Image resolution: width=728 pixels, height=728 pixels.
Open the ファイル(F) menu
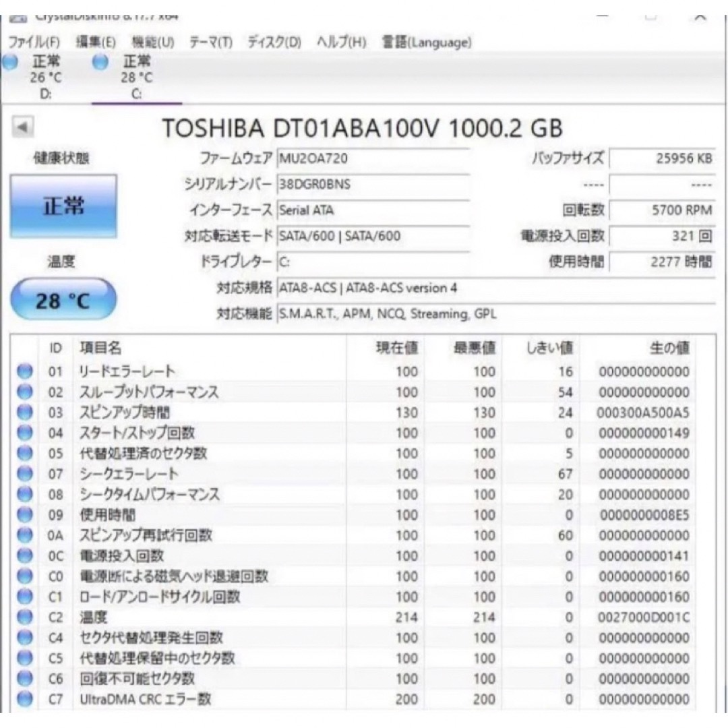click(x=34, y=42)
